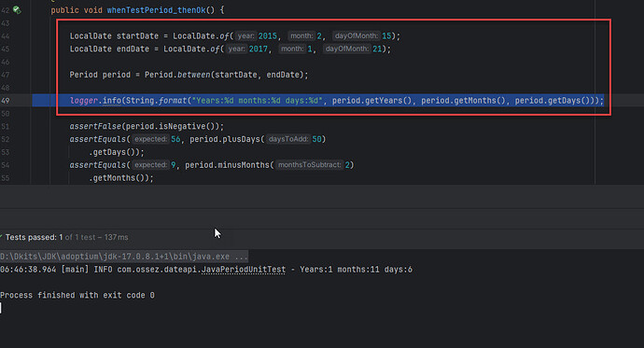
Task: Click the logger.info statement on line 49
Action: [336, 101]
